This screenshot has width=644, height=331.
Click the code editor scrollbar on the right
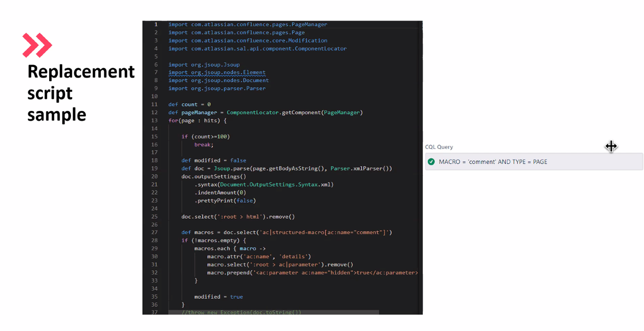click(420, 149)
